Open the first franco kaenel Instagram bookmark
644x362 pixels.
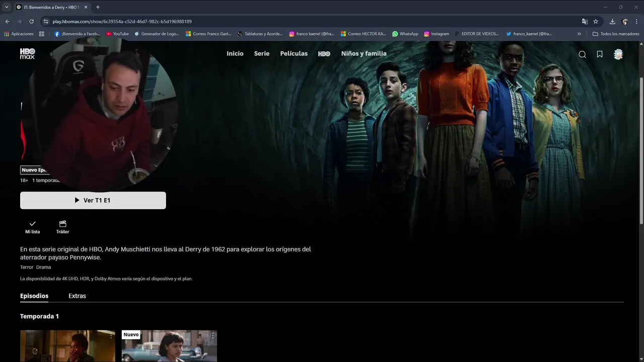(x=311, y=34)
